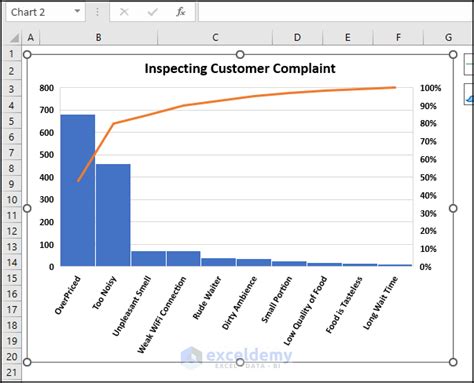The image size is (474, 383).
Task: Click the 100% value on right axis
Action: point(430,88)
